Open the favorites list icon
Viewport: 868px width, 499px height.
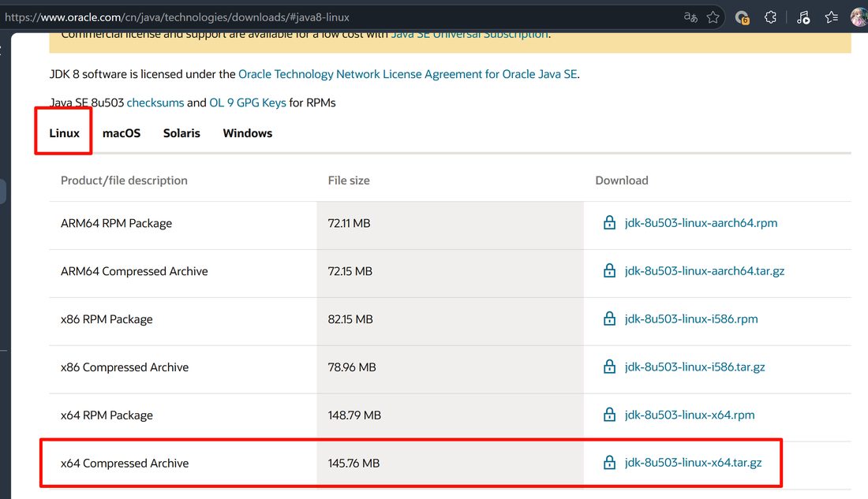click(831, 17)
